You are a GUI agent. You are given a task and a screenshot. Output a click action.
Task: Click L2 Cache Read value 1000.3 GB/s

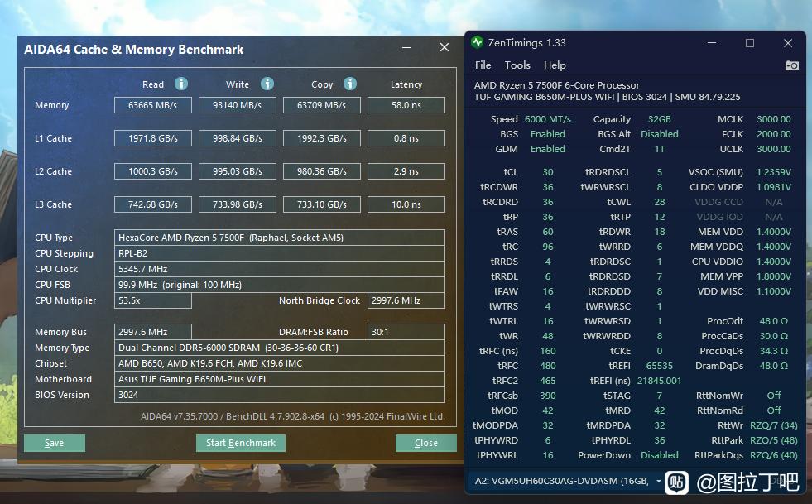point(153,171)
